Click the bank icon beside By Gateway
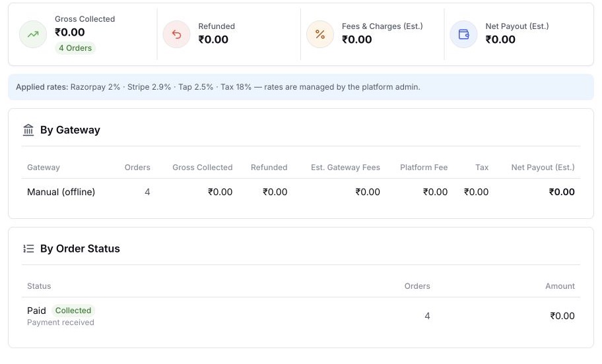Viewport: 602px width, 364px height. point(28,130)
